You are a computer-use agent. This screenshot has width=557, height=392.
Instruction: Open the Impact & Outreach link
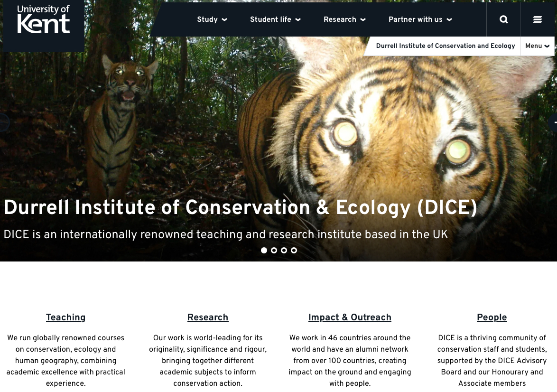click(x=350, y=317)
